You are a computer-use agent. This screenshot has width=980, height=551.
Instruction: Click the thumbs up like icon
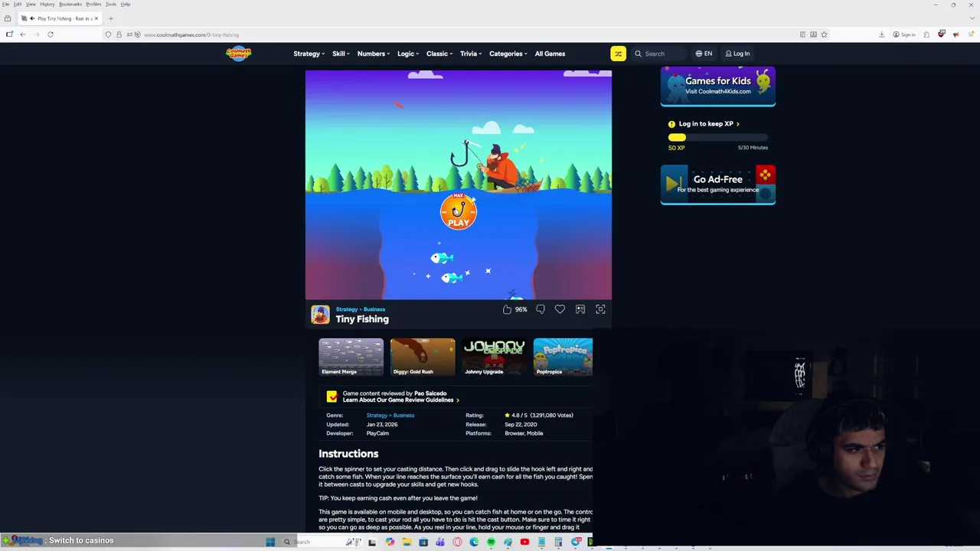coord(507,309)
